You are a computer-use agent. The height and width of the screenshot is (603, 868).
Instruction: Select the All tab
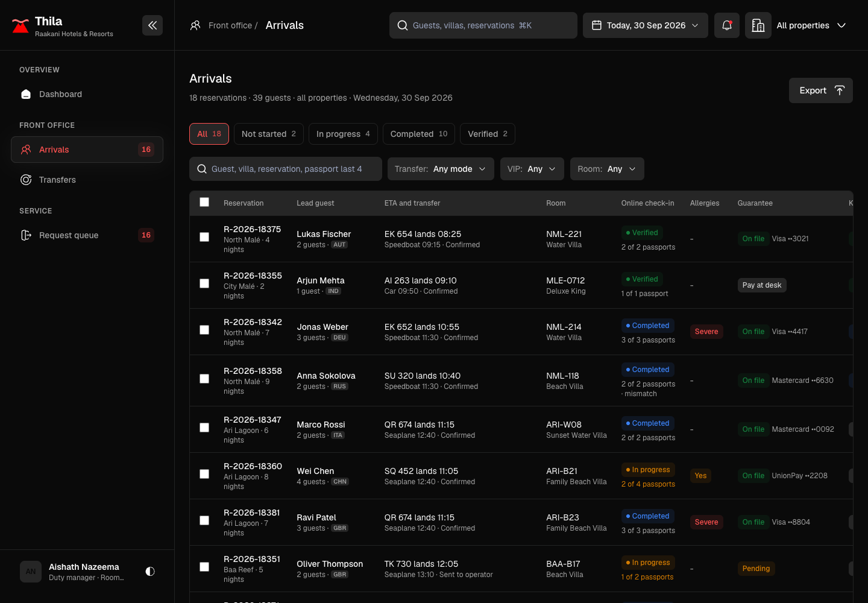[209, 134]
